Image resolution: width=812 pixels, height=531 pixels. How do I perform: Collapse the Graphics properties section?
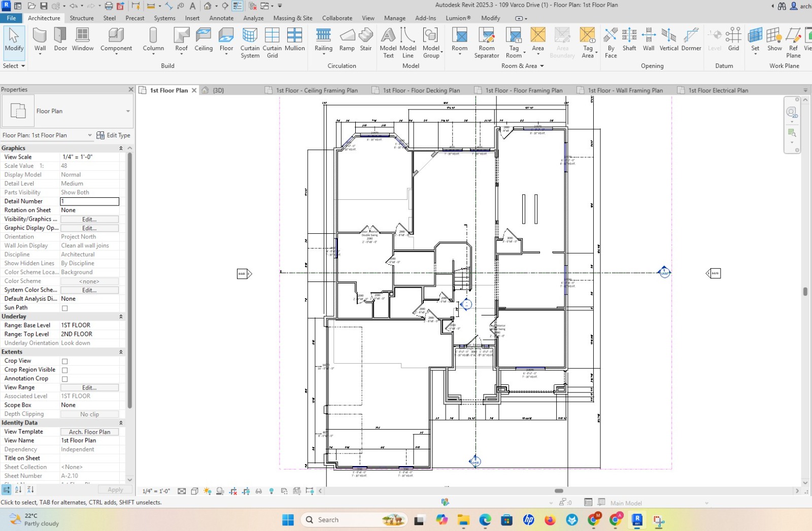pyautogui.click(x=121, y=148)
